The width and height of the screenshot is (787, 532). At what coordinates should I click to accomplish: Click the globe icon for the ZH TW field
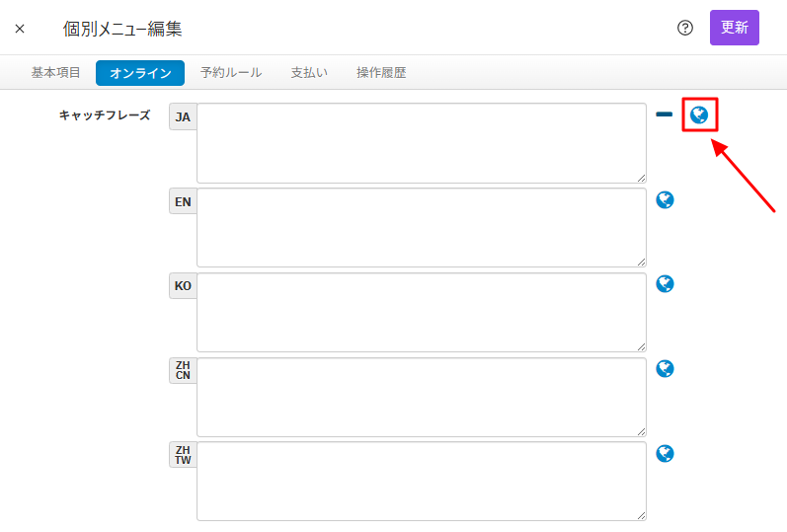666,454
